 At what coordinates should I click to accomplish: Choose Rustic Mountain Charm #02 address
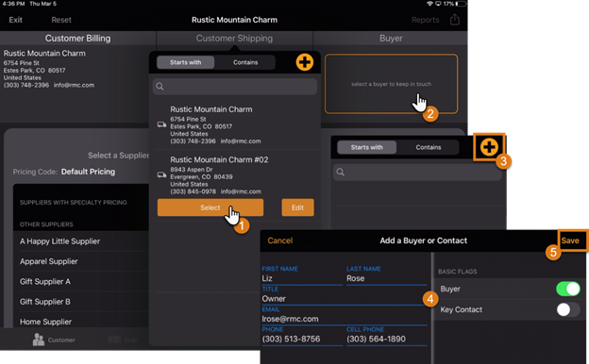pos(235,175)
